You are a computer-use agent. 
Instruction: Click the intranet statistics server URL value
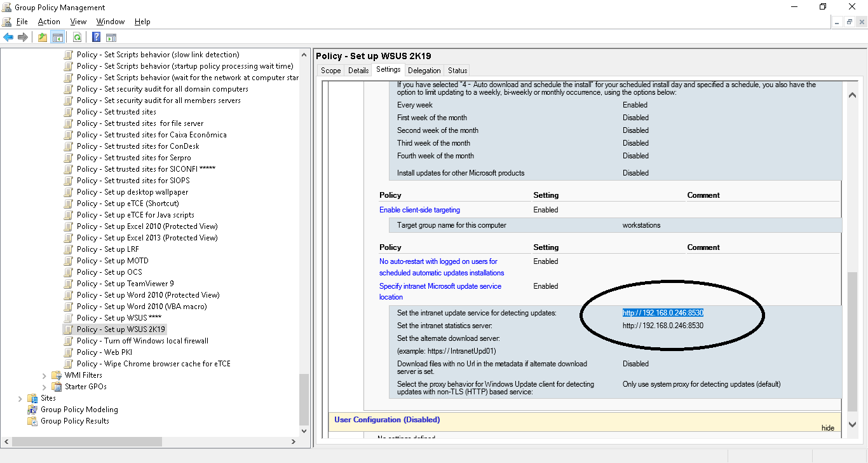(663, 326)
